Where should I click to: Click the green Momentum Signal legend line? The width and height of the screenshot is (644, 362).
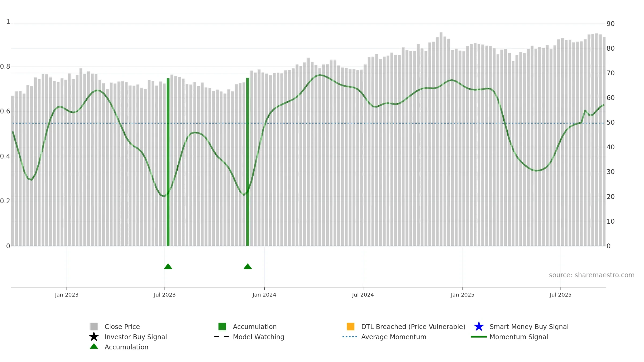[479, 337]
